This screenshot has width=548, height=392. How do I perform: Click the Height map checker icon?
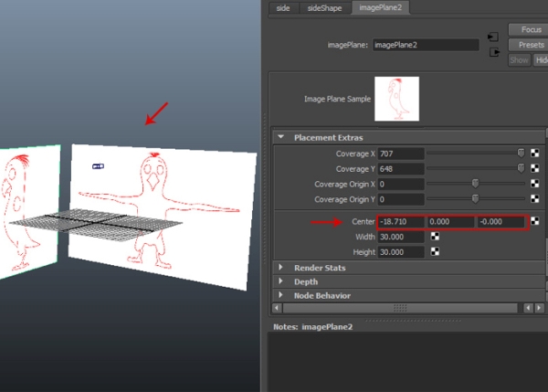pos(435,251)
